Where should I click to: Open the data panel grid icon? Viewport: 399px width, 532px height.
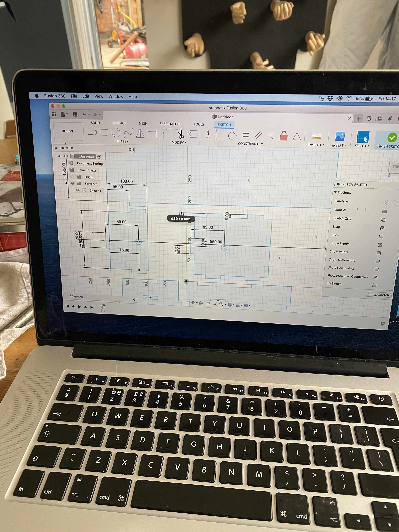(x=54, y=114)
